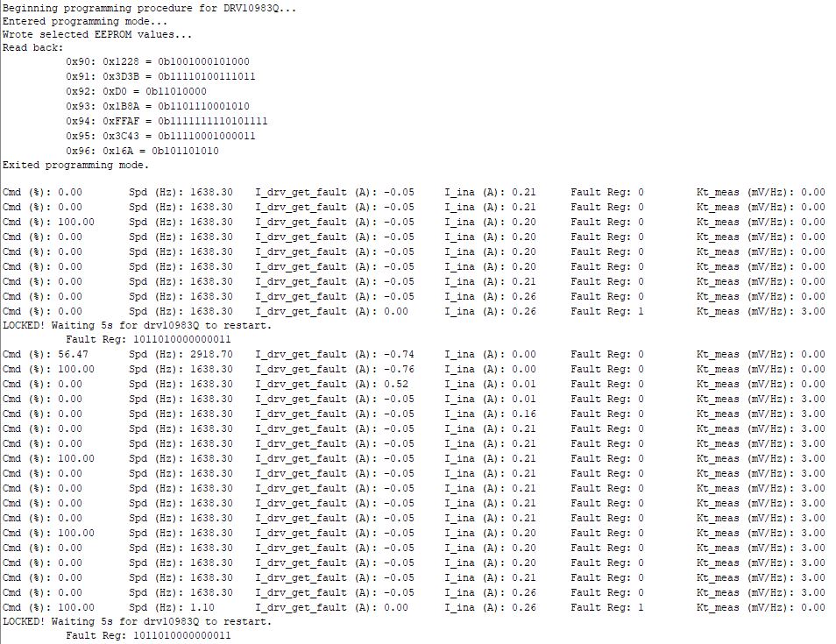Click the '0x91:' register address

tap(81, 77)
